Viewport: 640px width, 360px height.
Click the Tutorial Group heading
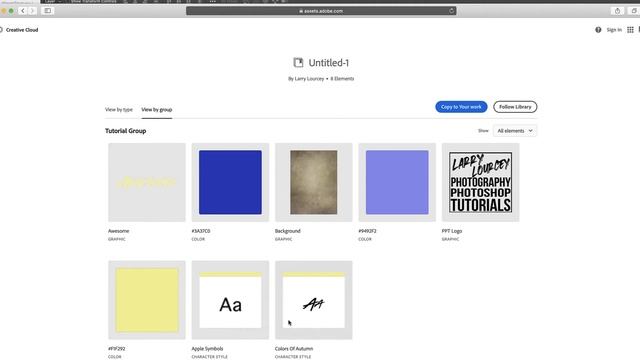click(125, 131)
